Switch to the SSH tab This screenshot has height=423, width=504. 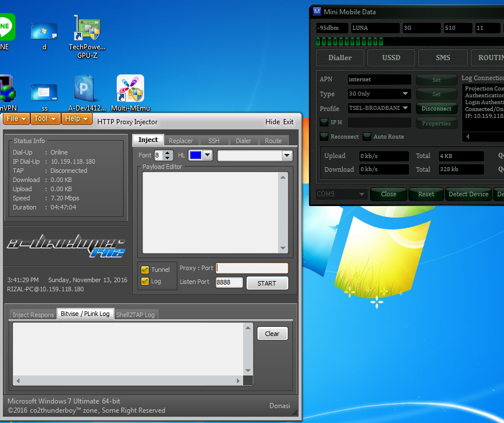pos(214,141)
